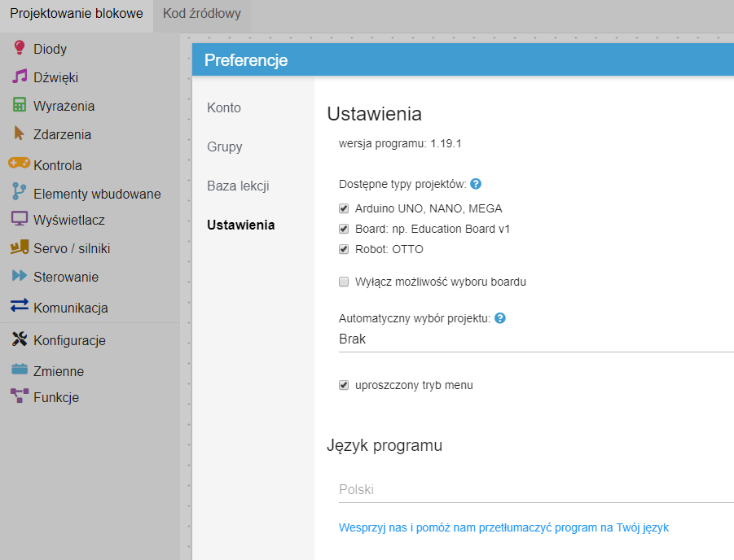Open the Wyrażenia calculator icon
The image size is (734, 560).
pyautogui.click(x=19, y=105)
